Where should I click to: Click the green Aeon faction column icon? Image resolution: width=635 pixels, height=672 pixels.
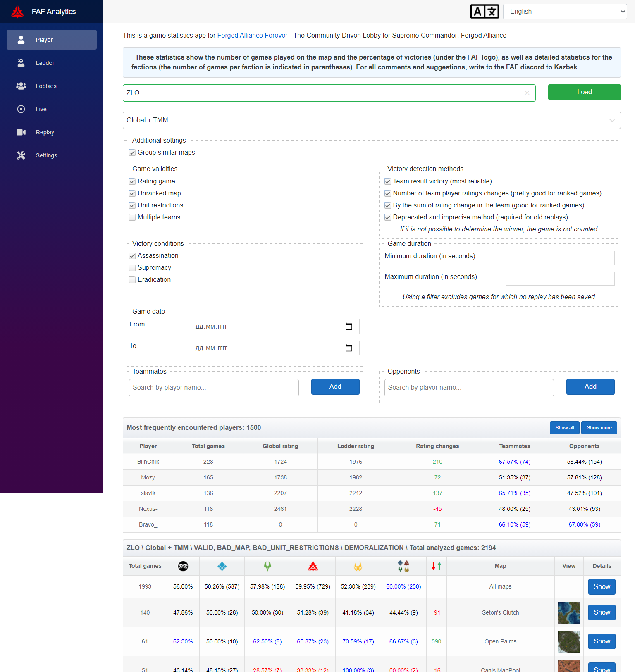coord(267,566)
